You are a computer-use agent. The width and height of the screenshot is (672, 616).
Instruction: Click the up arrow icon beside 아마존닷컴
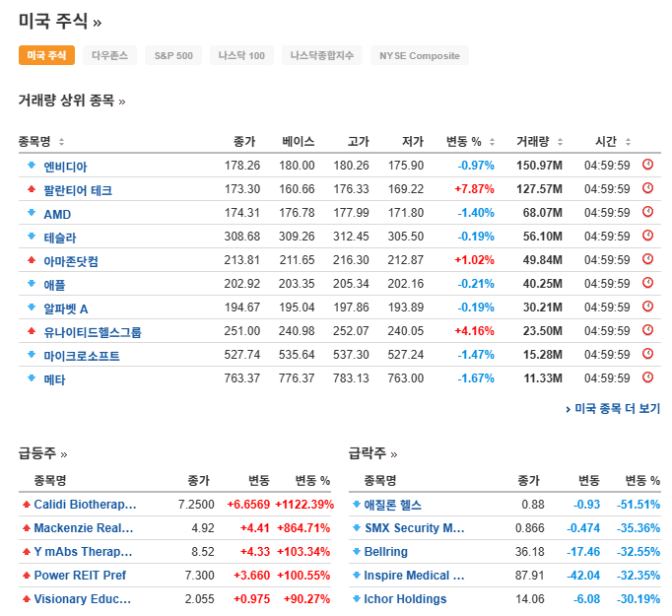[32, 260]
